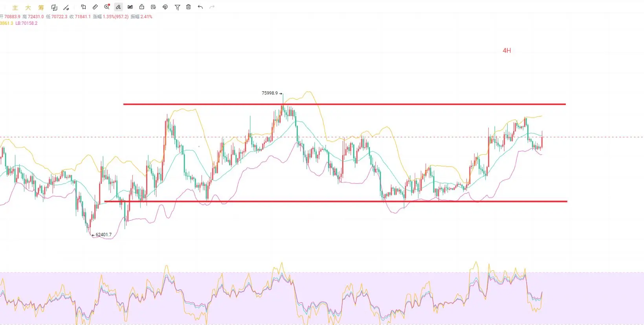
Task: Click the magnifier zoom-in icon
Action: (107, 7)
